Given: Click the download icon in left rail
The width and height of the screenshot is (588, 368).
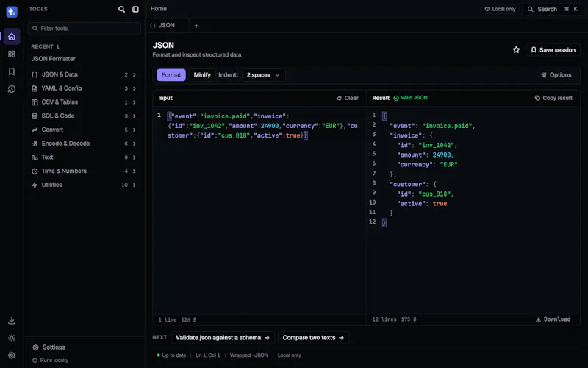Looking at the screenshot, I should [12, 320].
